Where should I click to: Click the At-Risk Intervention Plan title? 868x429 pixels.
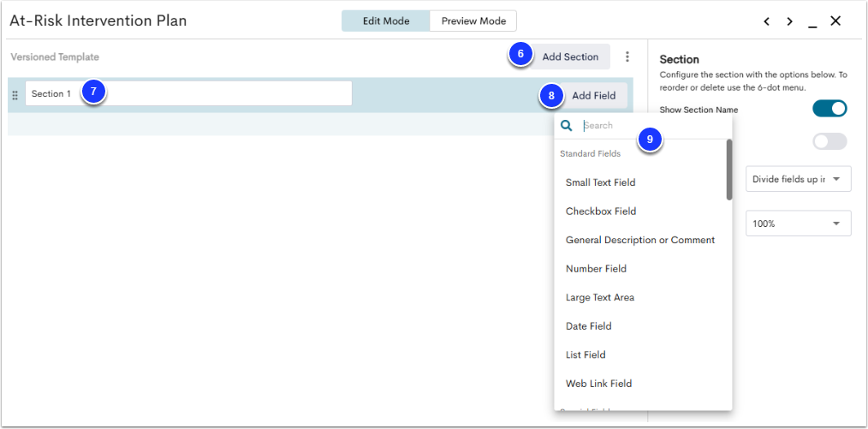click(98, 21)
